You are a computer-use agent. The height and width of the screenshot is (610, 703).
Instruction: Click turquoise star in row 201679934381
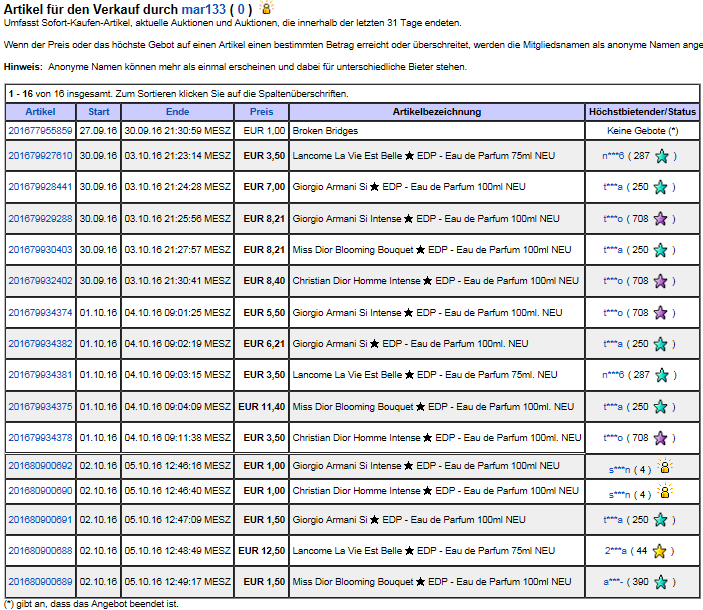click(662, 375)
